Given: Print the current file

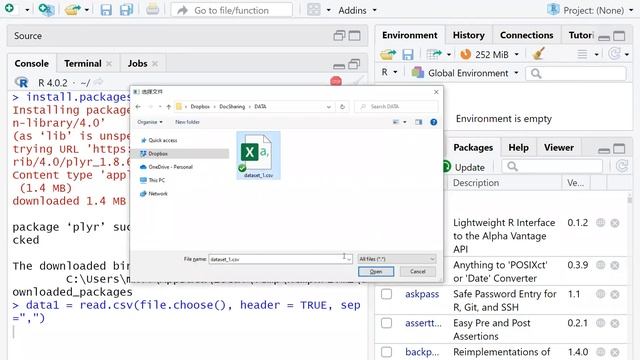Looking at the screenshot, I should point(152,9).
